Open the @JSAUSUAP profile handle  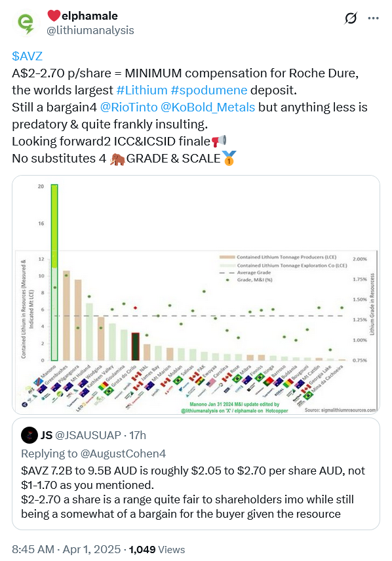(x=88, y=435)
